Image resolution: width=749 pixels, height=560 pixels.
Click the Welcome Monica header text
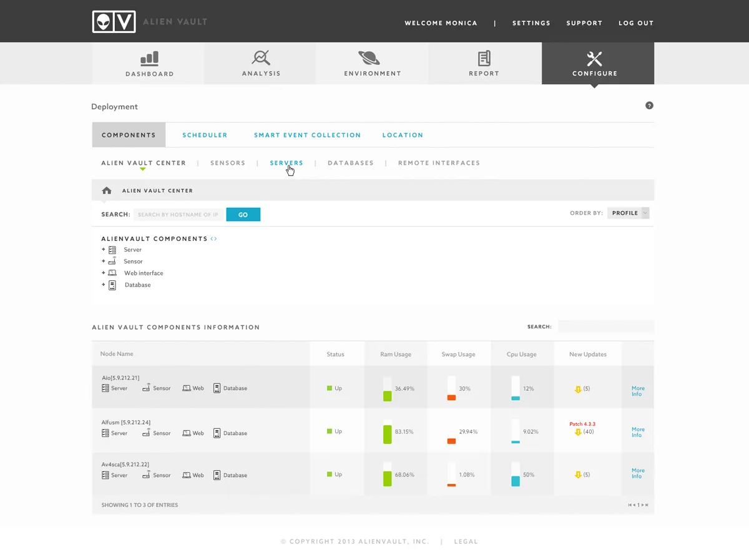pyautogui.click(x=441, y=23)
